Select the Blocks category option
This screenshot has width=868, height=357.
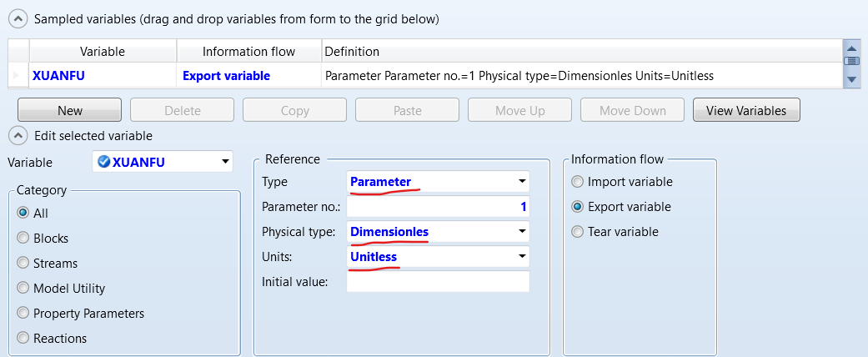23,238
